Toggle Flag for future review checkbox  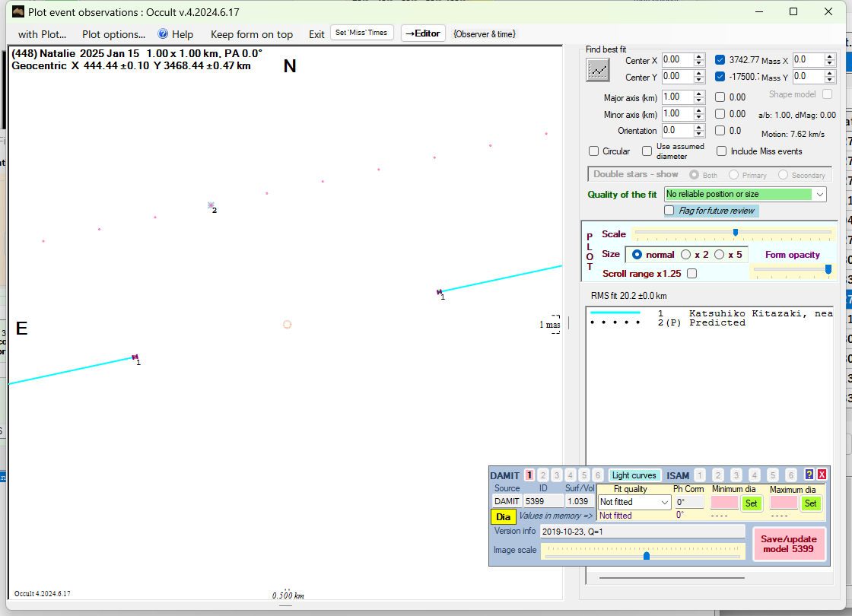pos(669,211)
